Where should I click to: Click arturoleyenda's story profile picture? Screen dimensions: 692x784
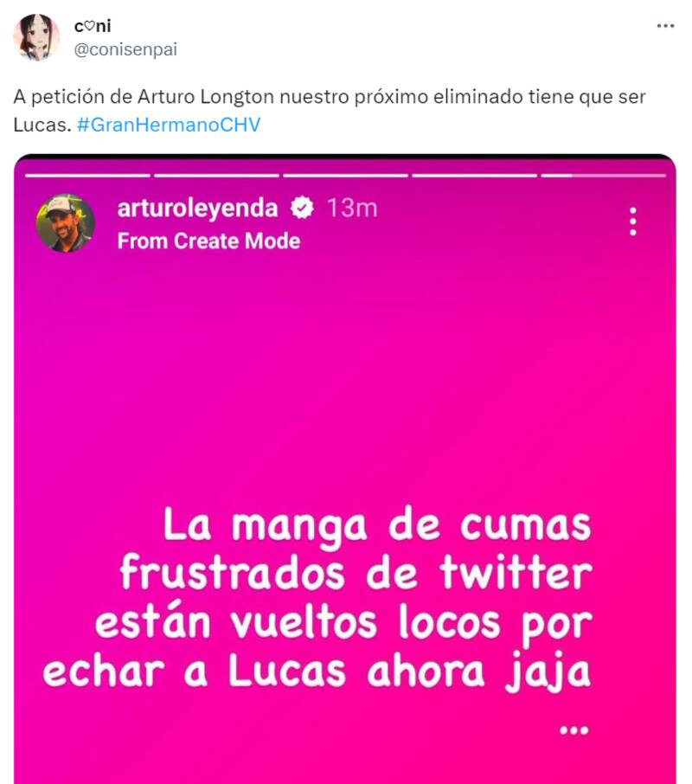pyautogui.click(x=66, y=223)
